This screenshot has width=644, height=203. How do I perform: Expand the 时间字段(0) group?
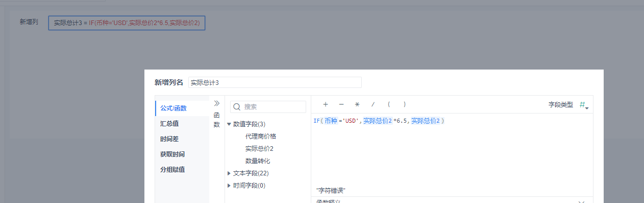(229, 186)
